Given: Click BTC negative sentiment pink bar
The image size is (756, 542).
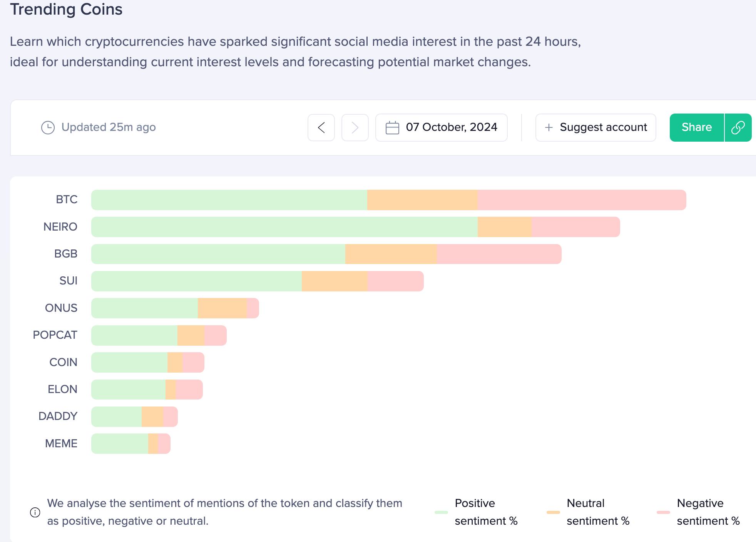Looking at the screenshot, I should [582, 200].
